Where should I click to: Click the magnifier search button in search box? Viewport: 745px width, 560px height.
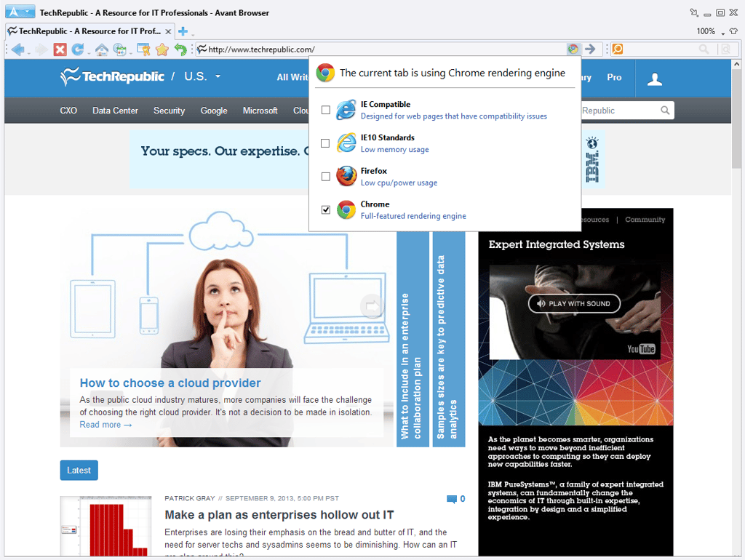tap(704, 49)
